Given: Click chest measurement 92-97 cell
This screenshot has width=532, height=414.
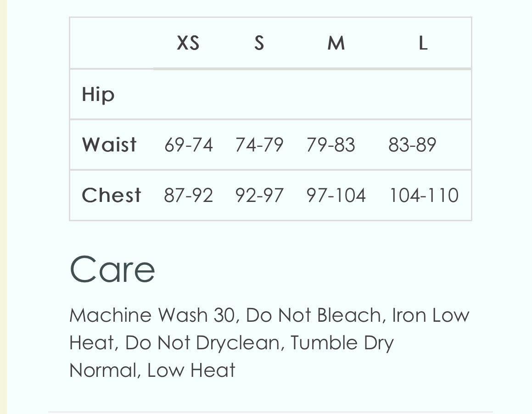Looking at the screenshot, I should (259, 196).
